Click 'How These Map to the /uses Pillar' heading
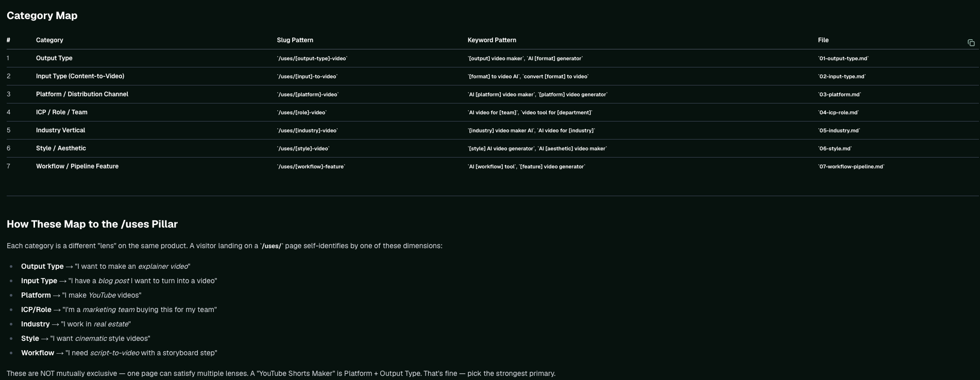 coord(92,224)
